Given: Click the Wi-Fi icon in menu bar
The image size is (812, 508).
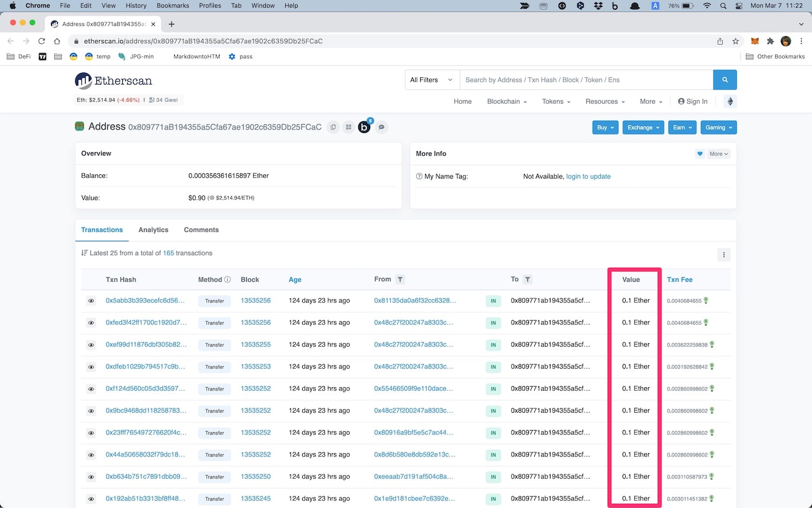Looking at the screenshot, I should (706, 5).
